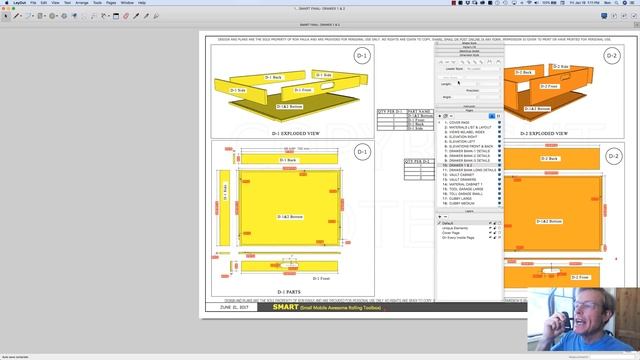This screenshot has height=360, width=640.
Task: Expand the SketchUp Model panel
Action: click(x=469, y=51)
